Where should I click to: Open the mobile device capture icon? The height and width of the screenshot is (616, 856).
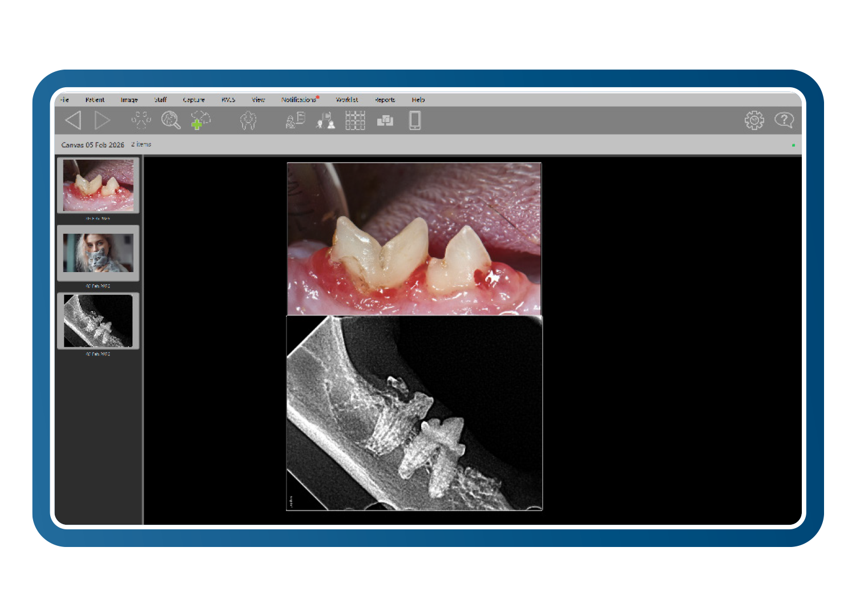[x=415, y=121]
